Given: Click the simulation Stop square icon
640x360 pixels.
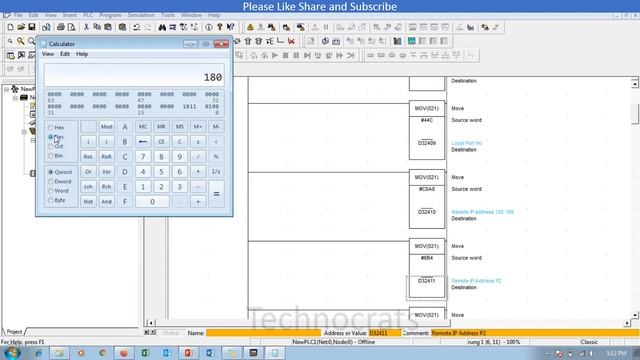Looking at the screenshot, I should click(x=285, y=55).
